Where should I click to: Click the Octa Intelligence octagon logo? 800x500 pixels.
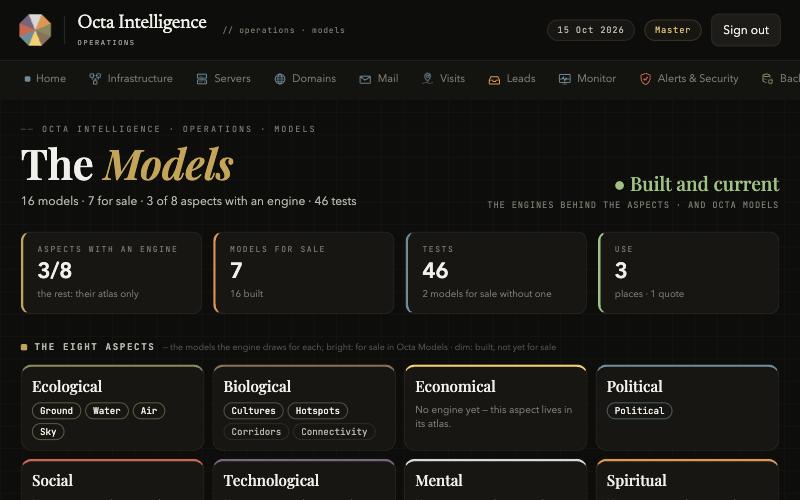point(35,30)
